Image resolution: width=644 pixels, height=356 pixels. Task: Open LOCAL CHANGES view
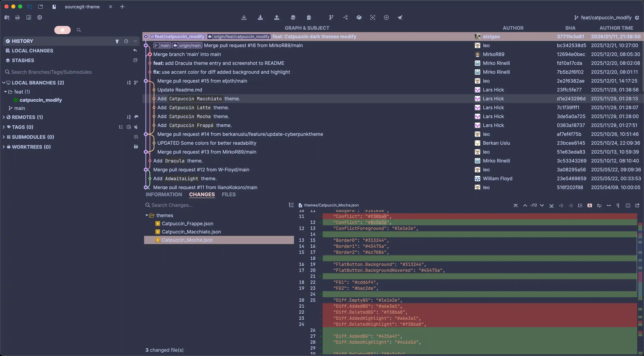tap(32, 51)
